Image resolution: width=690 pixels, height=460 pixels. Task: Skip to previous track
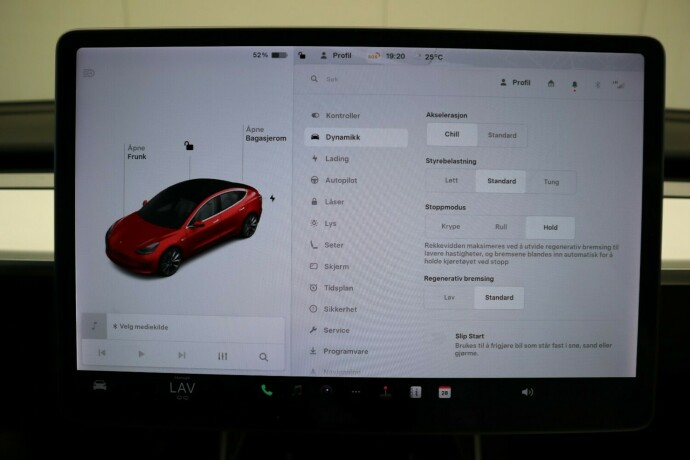pos(102,353)
